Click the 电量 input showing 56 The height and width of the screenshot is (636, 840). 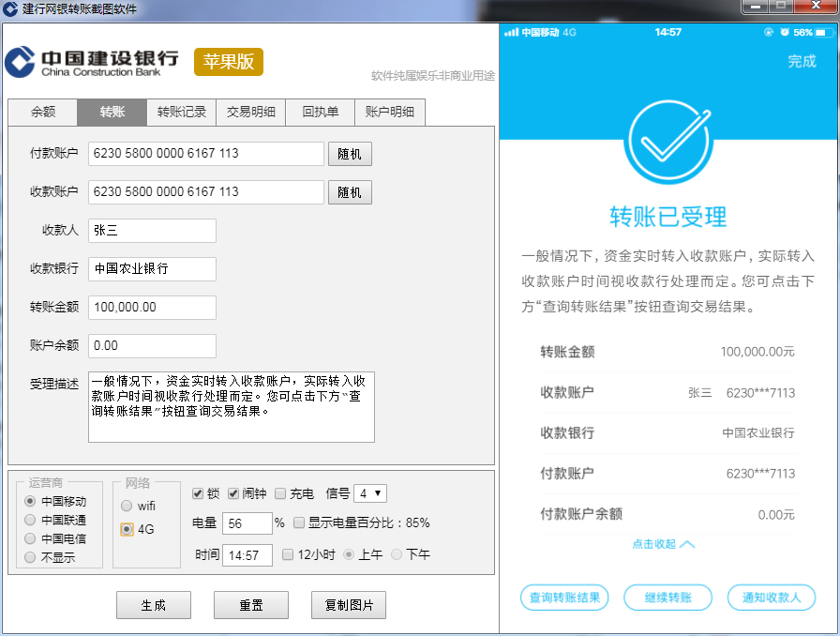click(247, 523)
